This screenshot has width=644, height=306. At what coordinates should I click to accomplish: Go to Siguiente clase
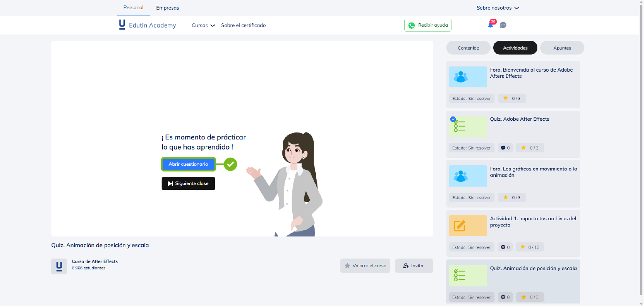[188, 184]
